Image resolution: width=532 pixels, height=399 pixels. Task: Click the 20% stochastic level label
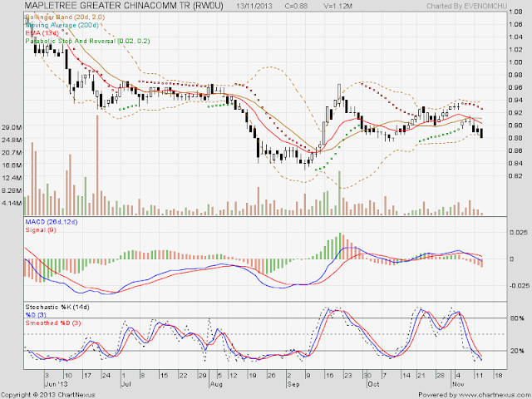click(517, 351)
